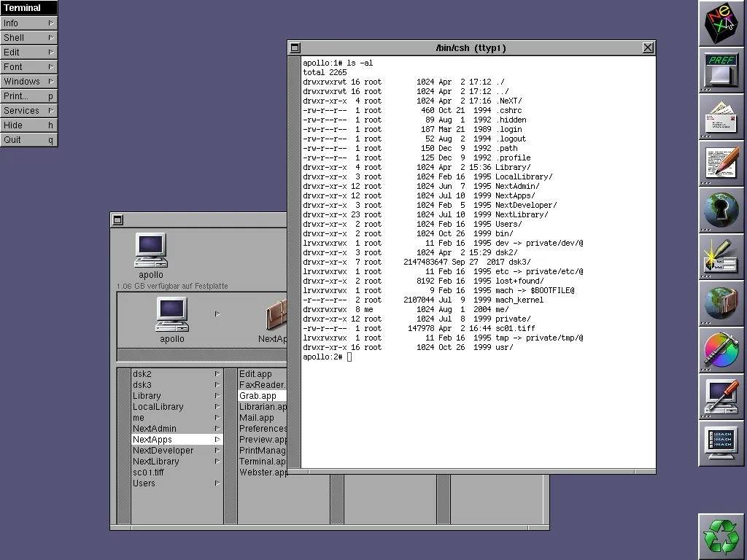The width and height of the screenshot is (747, 560).
Task: Launch the Edit dock icon with pencil
Action: point(721,163)
